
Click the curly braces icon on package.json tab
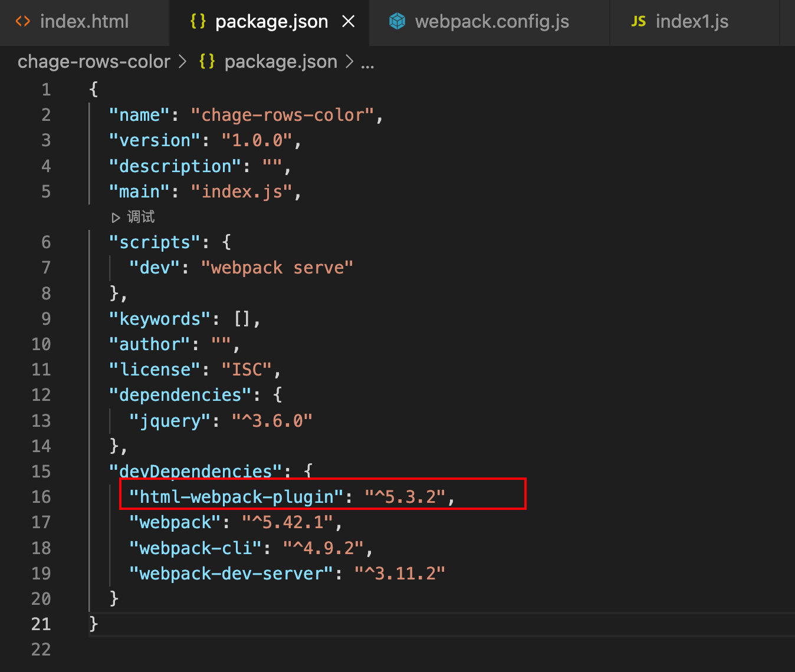point(197,21)
